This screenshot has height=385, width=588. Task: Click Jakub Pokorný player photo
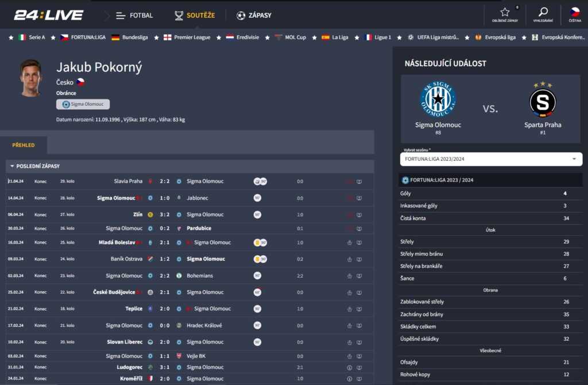[x=32, y=78]
